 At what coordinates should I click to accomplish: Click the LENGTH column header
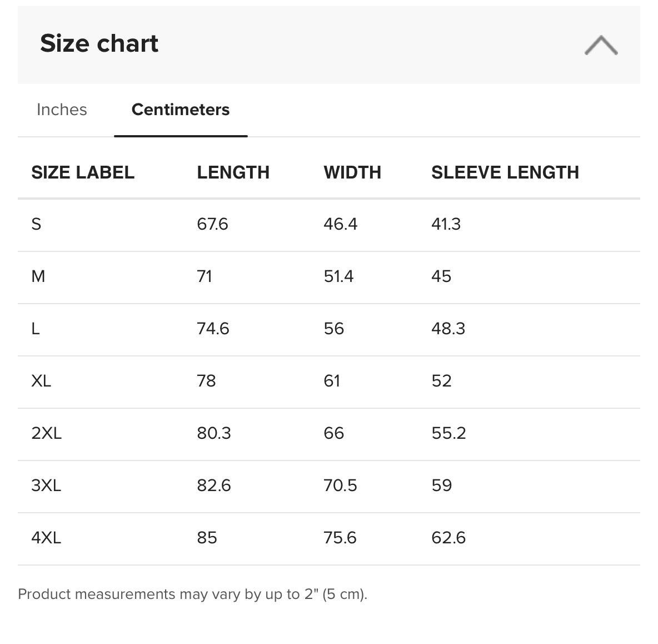pyautogui.click(x=233, y=172)
